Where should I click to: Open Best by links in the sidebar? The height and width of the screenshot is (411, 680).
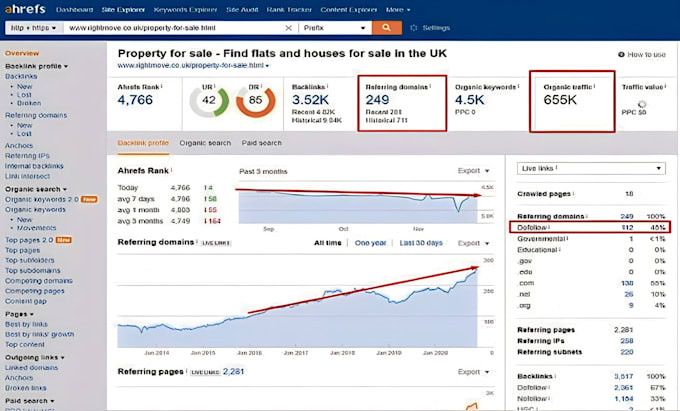pos(26,324)
